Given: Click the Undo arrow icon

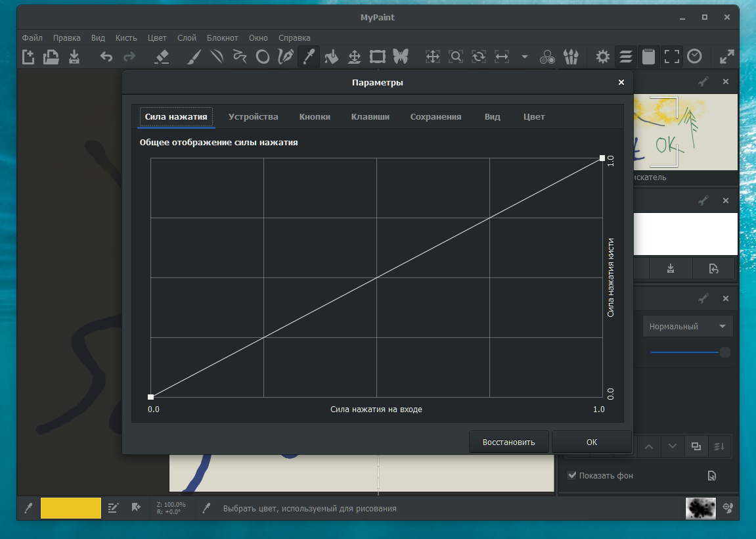Looking at the screenshot, I should pyautogui.click(x=106, y=57).
